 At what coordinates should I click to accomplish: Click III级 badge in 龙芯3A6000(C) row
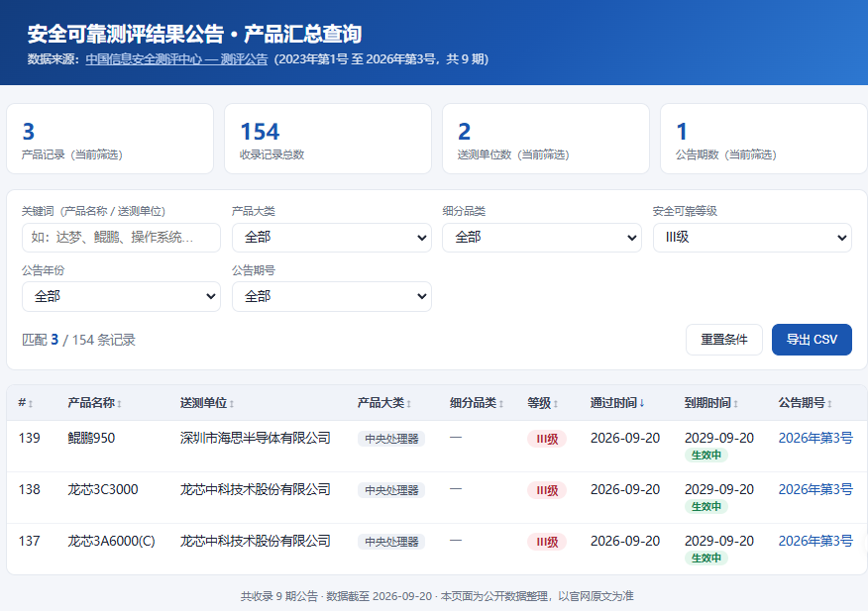[547, 542]
